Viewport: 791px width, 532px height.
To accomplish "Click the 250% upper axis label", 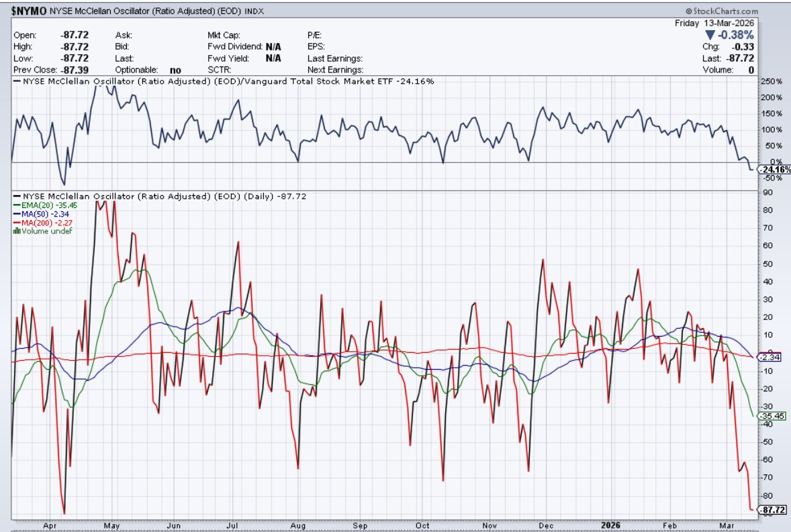I will coord(772,81).
